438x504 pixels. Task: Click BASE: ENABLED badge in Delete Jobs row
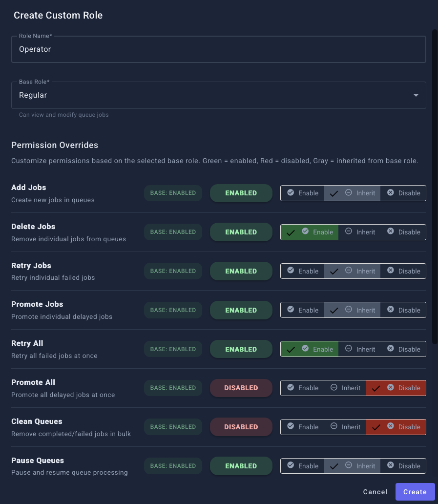click(x=173, y=232)
